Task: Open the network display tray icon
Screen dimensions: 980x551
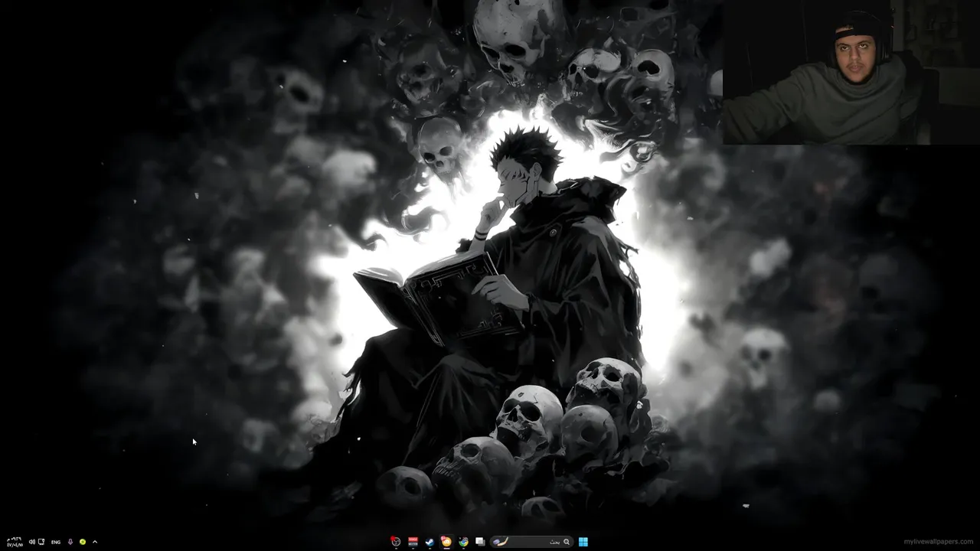Action: point(41,542)
